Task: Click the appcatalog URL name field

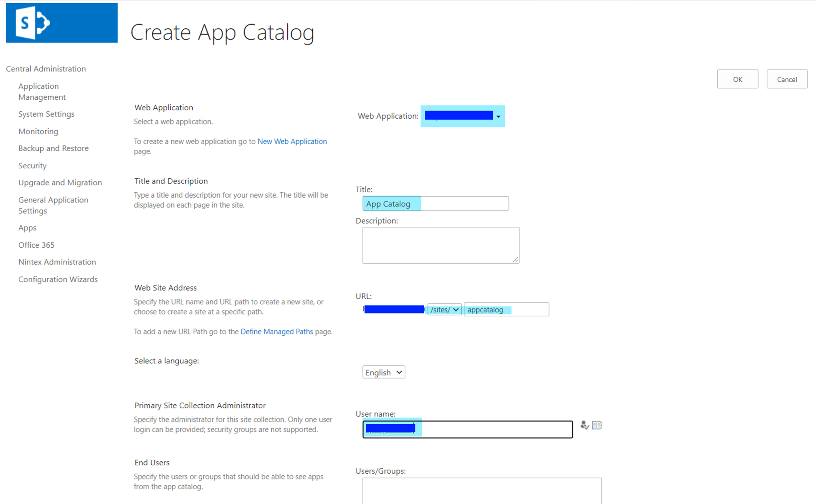Action: coord(506,310)
